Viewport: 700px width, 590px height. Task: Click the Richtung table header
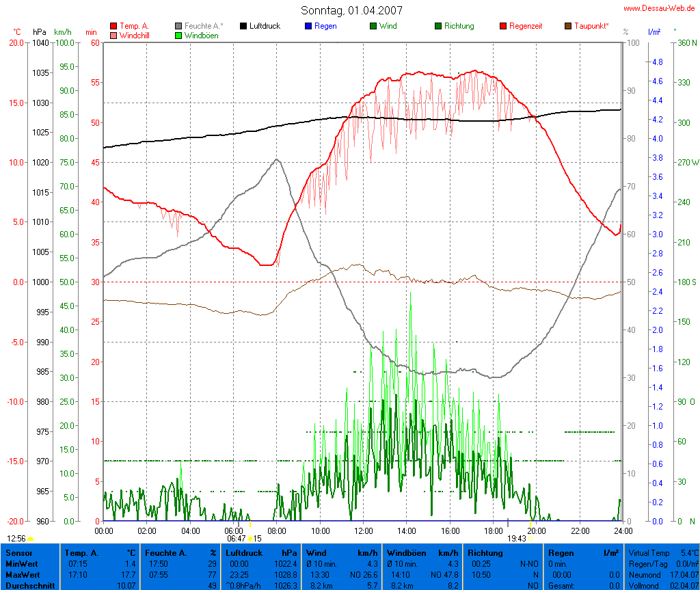coord(485,552)
